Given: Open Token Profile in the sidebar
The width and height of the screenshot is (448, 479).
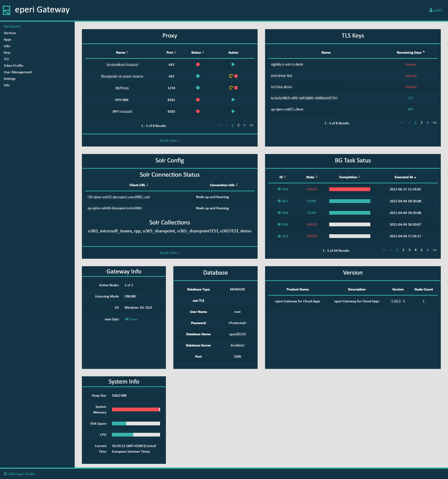Looking at the screenshot, I should tap(14, 66).
